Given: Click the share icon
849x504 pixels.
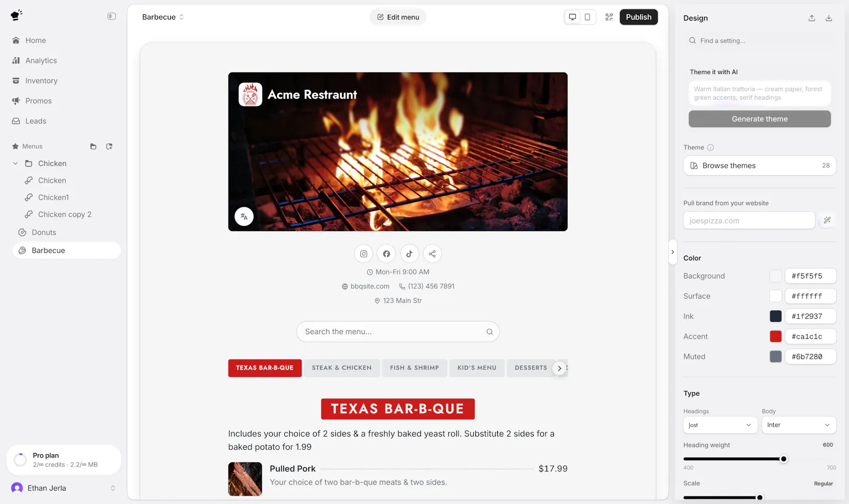Looking at the screenshot, I should (432, 254).
